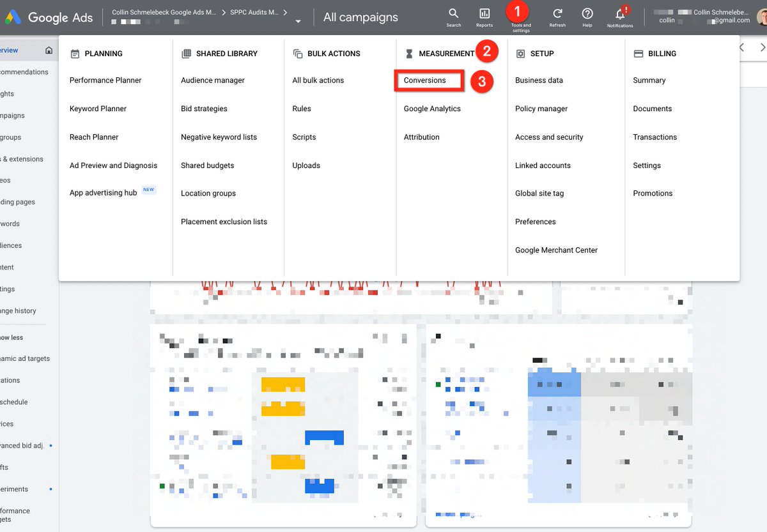
Task: Open Uploads under Bulk Actions
Action: pyautogui.click(x=306, y=165)
